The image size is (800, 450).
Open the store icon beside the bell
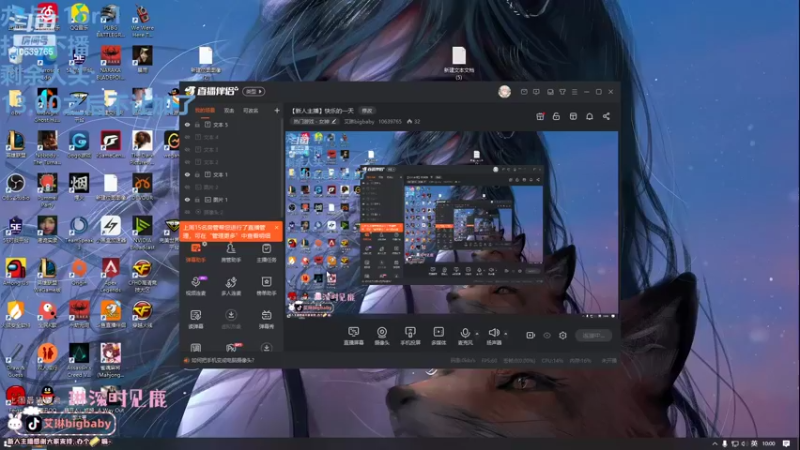[573, 116]
